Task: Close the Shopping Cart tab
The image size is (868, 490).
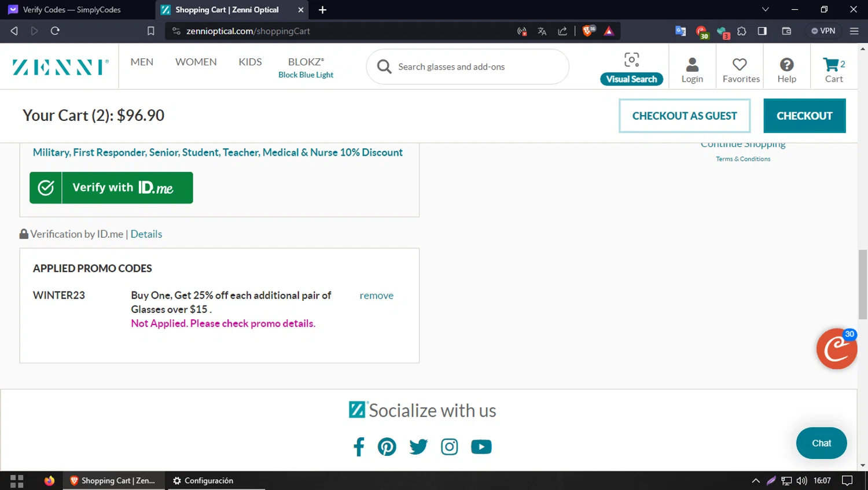Action: (x=301, y=10)
